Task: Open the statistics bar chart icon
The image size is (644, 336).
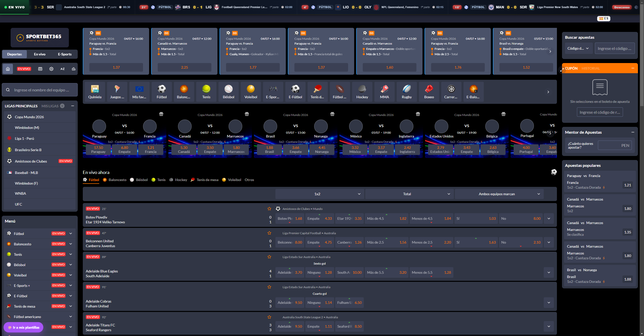Action: [x=74, y=69]
